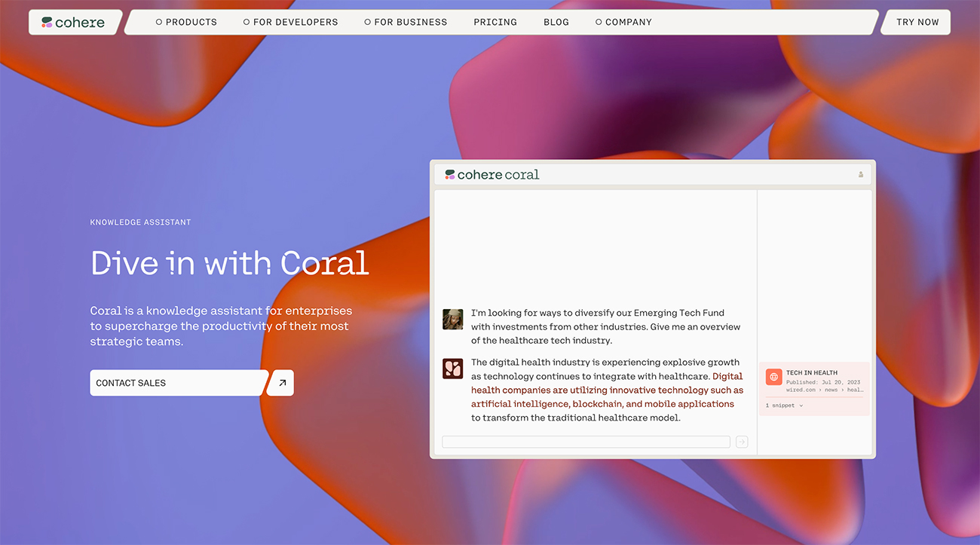Open the Company dropdown
The image size is (980, 545).
click(x=623, y=23)
